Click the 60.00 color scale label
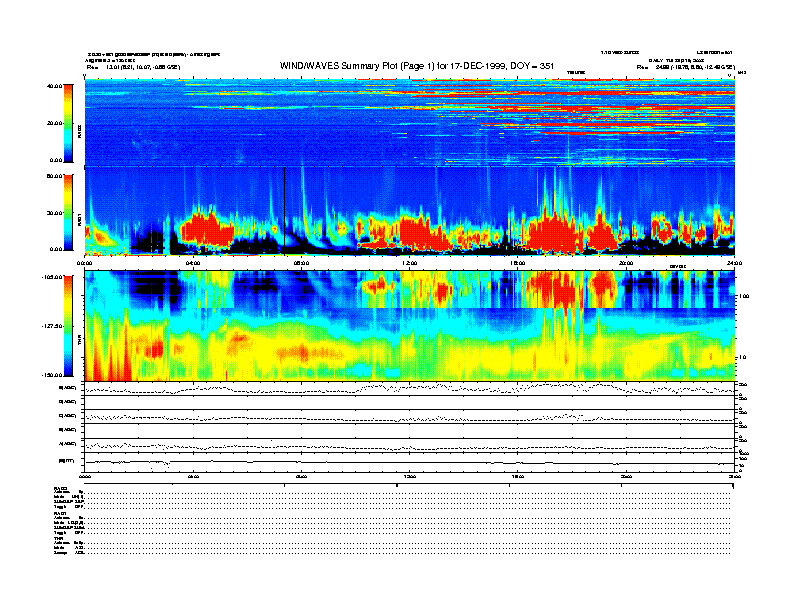The image size is (792, 612). pos(54,176)
